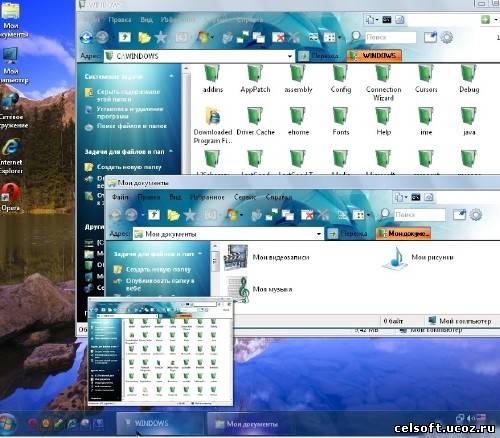This screenshot has width=500, height=438.
Task: Click the WINDOWS taskbar button
Action: tap(159, 423)
